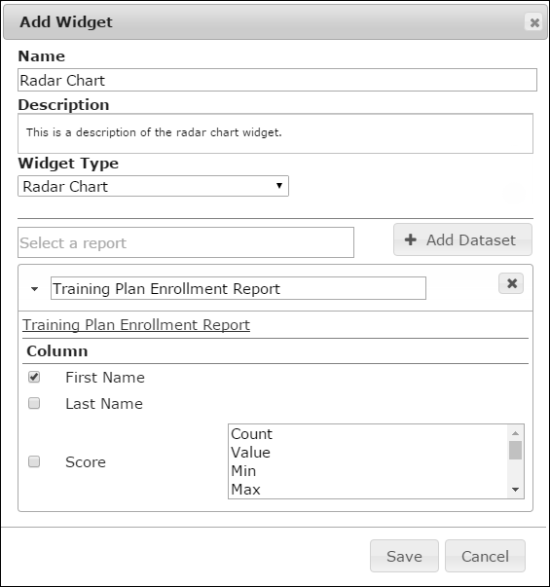This screenshot has width=550, height=587.
Task: Click the Select a report field
Action: (x=186, y=243)
